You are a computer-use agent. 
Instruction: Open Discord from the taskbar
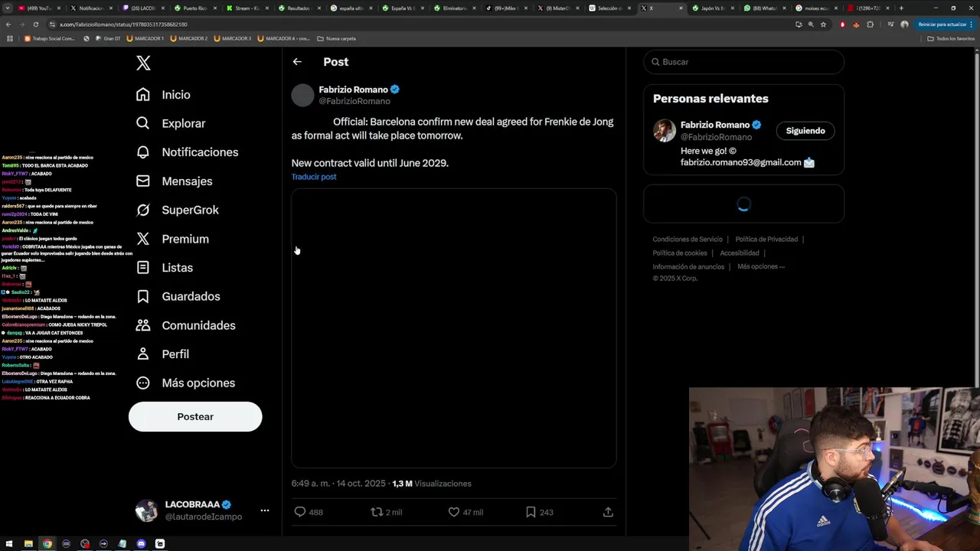coord(141,544)
